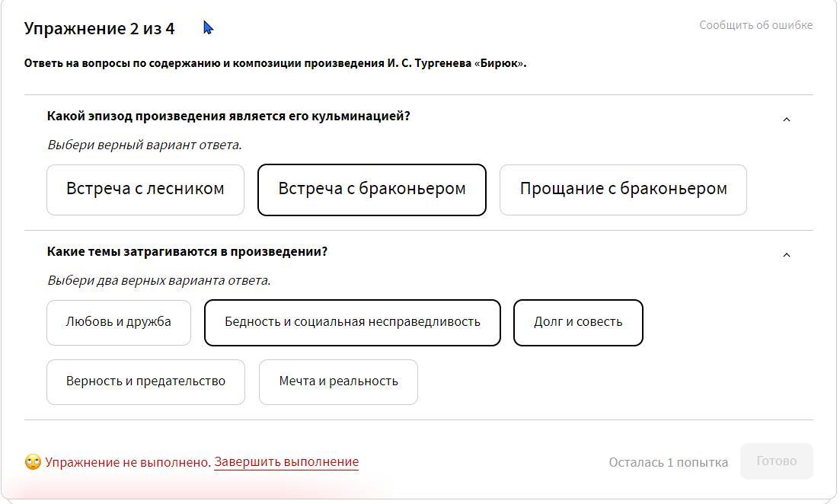This screenshot has width=840, height=504.
Task: Click question title about темы
Action: 187,252
